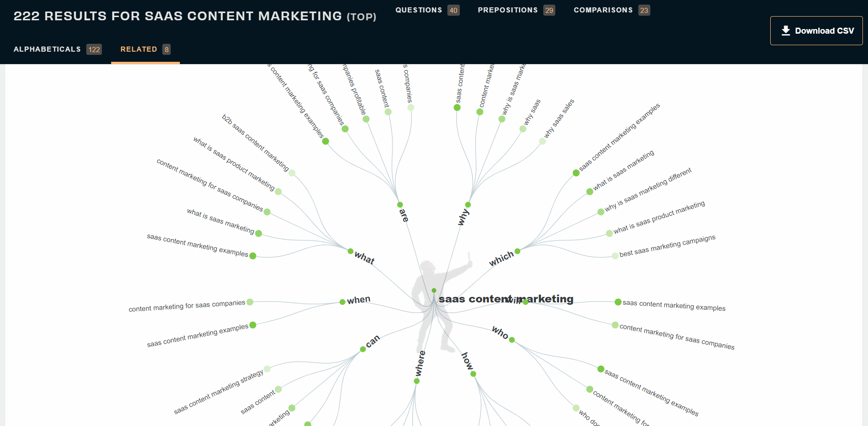Switch to the Questions tab
Viewport: 868px width, 426px height.
[x=427, y=10]
